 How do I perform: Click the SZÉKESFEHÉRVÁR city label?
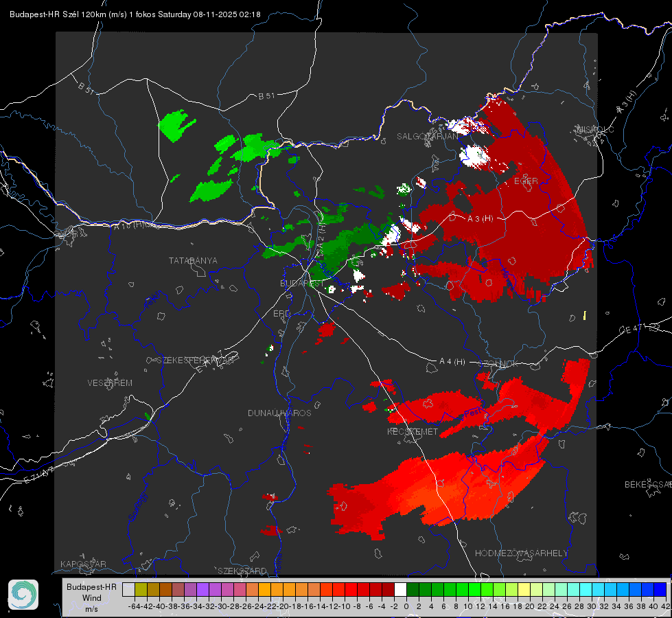tap(195, 360)
